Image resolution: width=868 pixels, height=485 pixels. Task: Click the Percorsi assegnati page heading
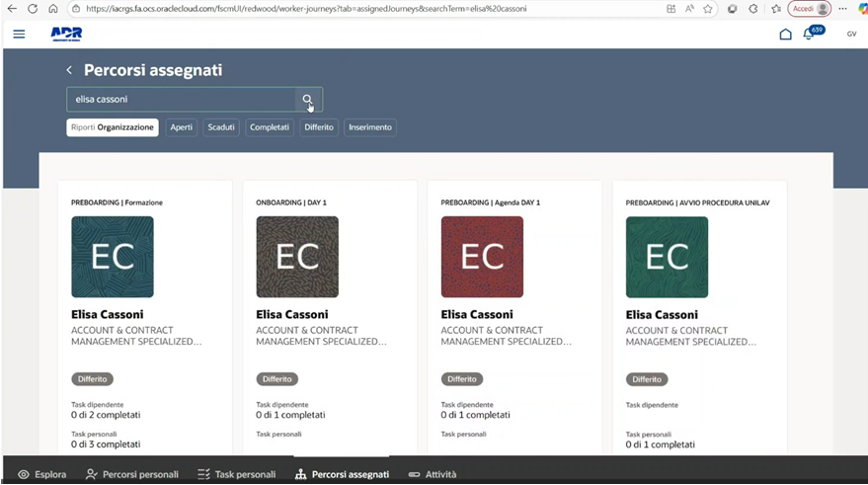(153, 70)
